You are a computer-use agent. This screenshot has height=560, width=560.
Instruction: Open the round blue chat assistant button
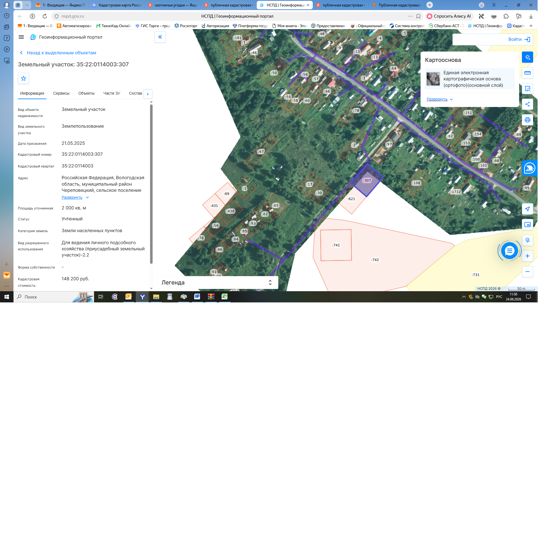click(509, 251)
